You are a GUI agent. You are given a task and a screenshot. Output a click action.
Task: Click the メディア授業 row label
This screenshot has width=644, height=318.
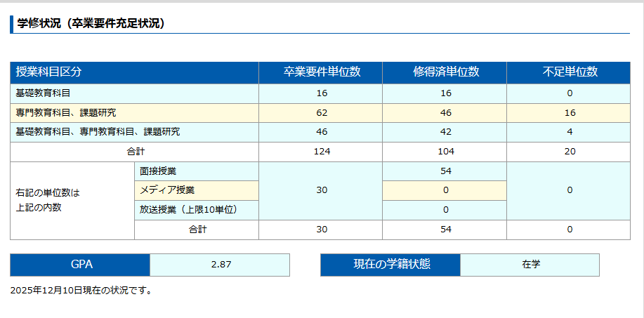[166, 190]
